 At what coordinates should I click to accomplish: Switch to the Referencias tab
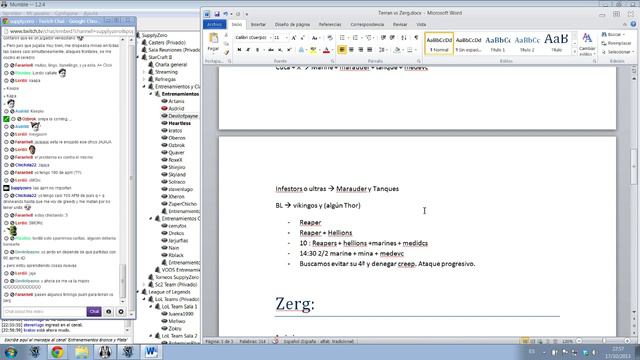[330, 24]
